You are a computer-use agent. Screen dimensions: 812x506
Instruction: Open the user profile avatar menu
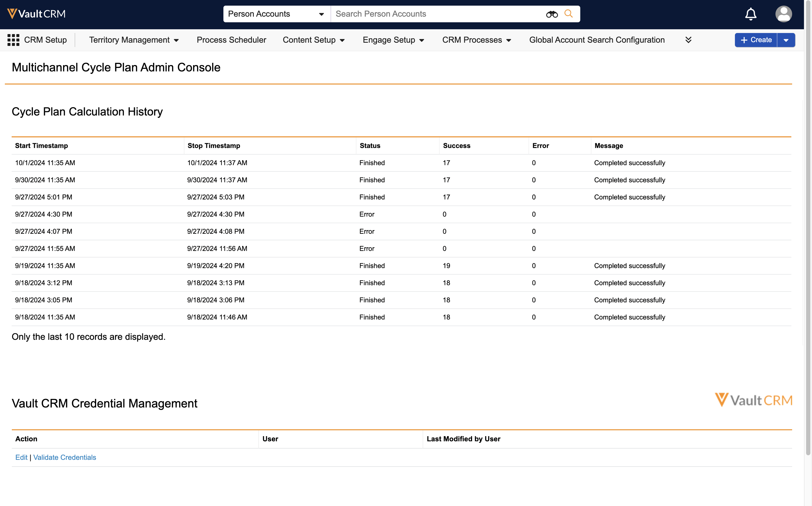[783, 14]
